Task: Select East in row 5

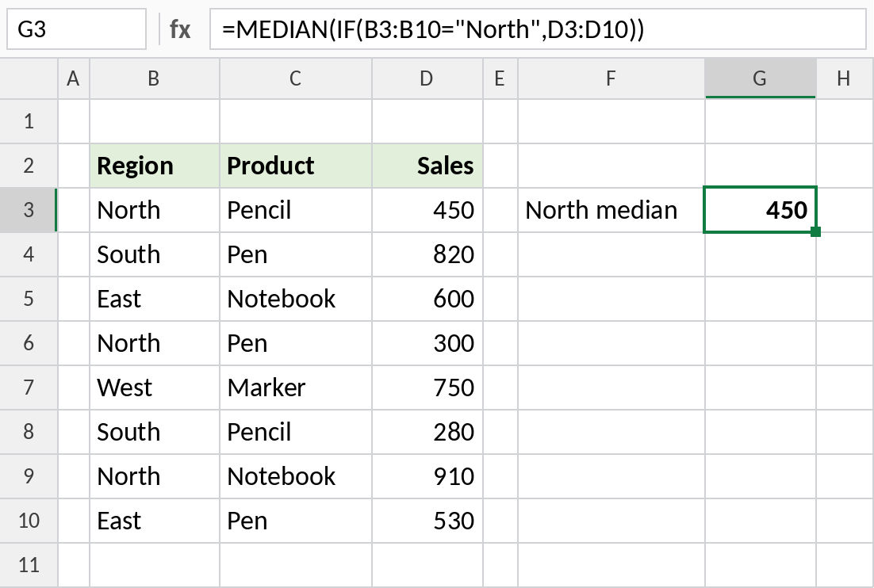Action: click(155, 299)
